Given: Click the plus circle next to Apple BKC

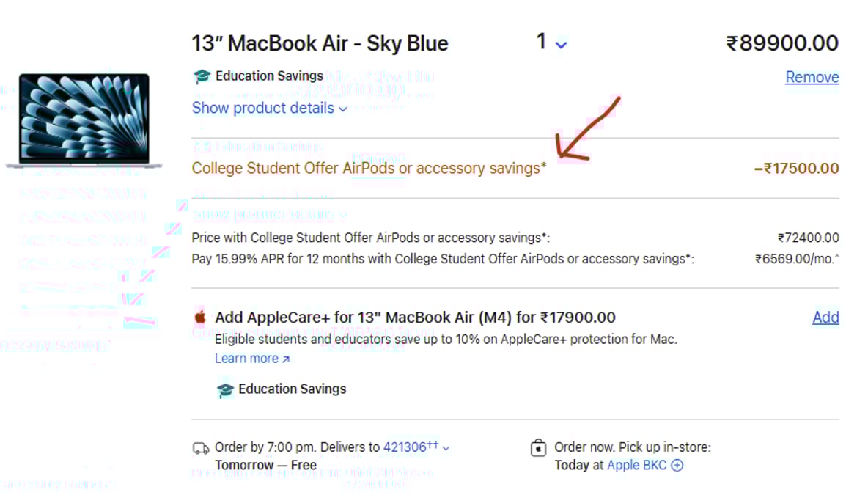Looking at the screenshot, I should 676,465.
